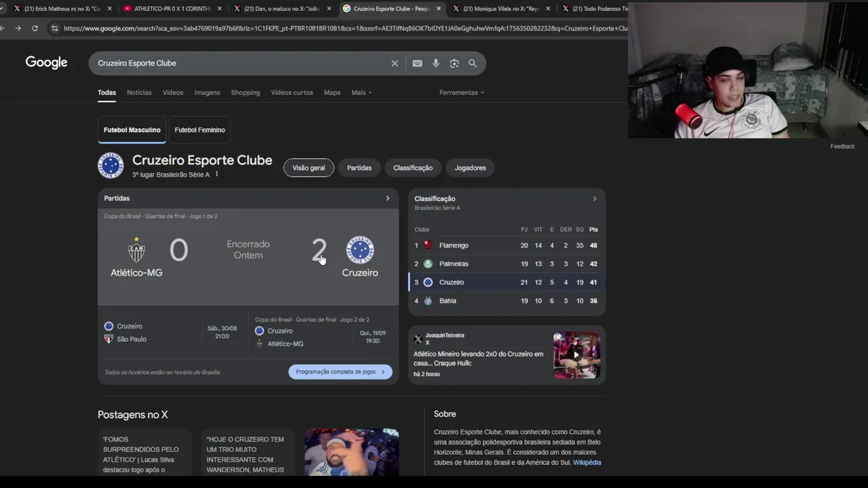Screen dimensions: 868x488
Task: Open the on-screen keyboard icon in search bar
Action: tap(417, 63)
